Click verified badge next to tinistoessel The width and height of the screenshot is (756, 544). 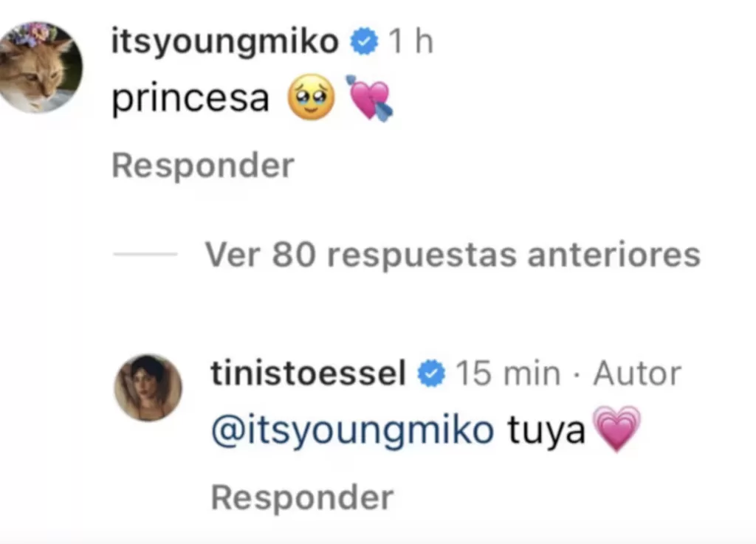coord(431,374)
